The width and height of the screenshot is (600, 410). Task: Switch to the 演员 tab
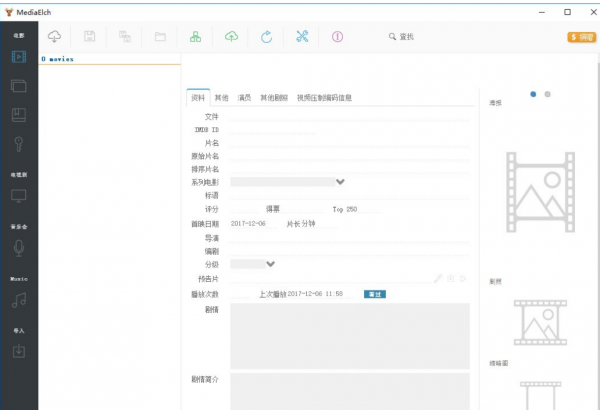(x=245, y=98)
